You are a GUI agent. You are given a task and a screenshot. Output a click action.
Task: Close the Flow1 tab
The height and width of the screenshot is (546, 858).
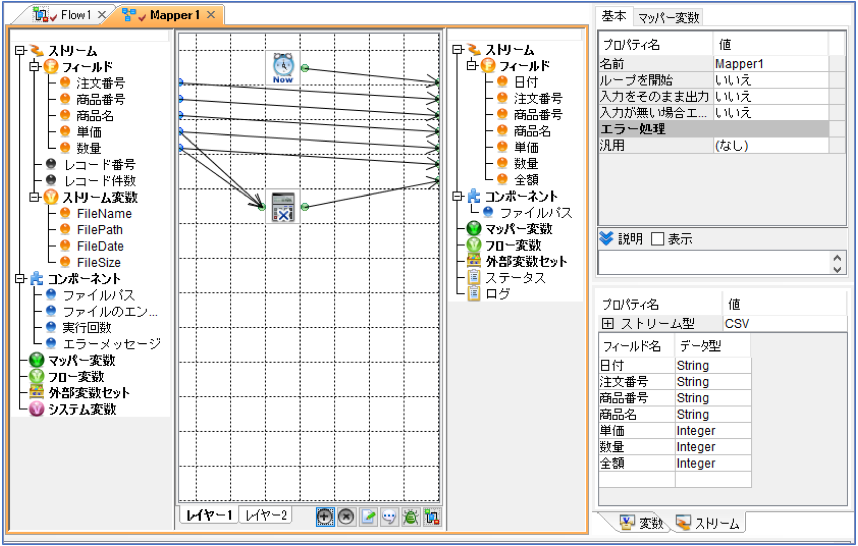coord(102,15)
